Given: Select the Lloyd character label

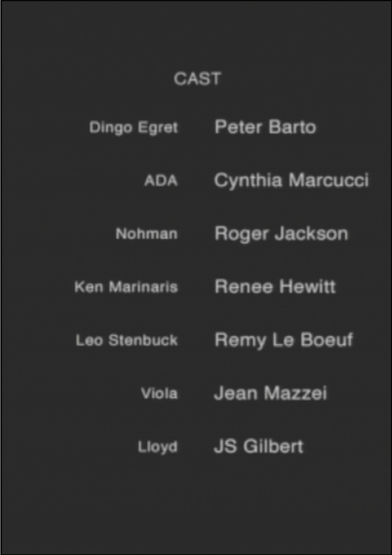Looking at the screenshot, I should click(x=157, y=447).
